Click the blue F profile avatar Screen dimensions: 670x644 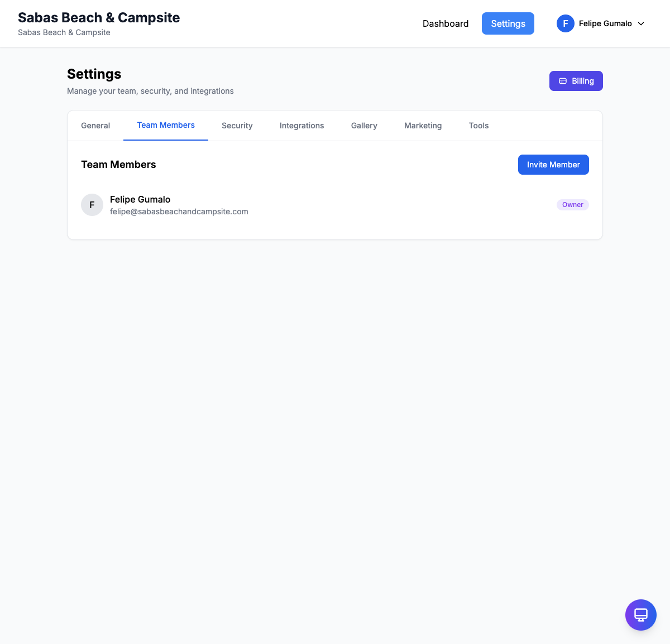(x=565, y=23)
